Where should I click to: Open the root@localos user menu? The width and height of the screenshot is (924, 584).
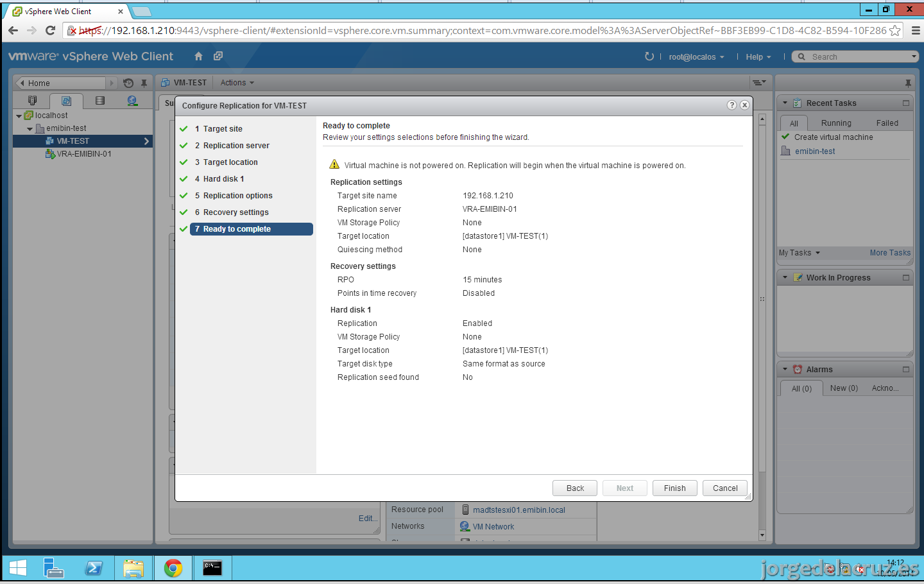pos(696,57)
